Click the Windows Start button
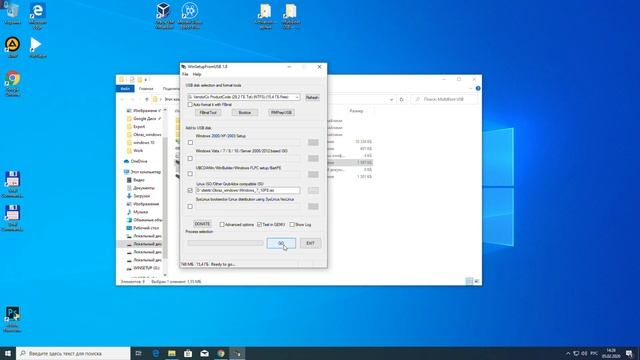This screenshot has height=360, width=640. pyautogui.click(x=8, y=353)
